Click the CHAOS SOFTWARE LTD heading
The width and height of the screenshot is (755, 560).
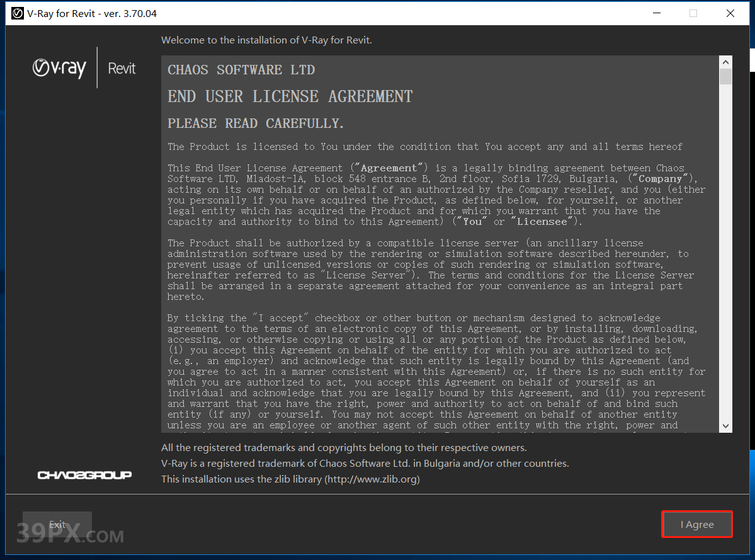(241, 70)
